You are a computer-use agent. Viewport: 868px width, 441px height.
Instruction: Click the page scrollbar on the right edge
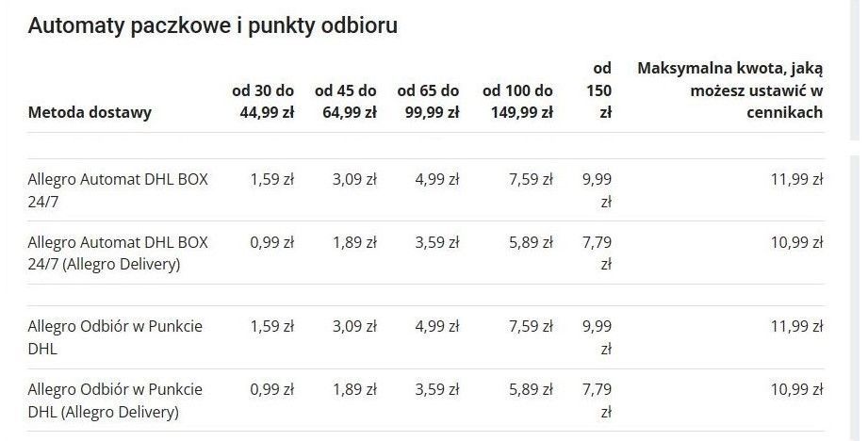click(x=859, y=221)
